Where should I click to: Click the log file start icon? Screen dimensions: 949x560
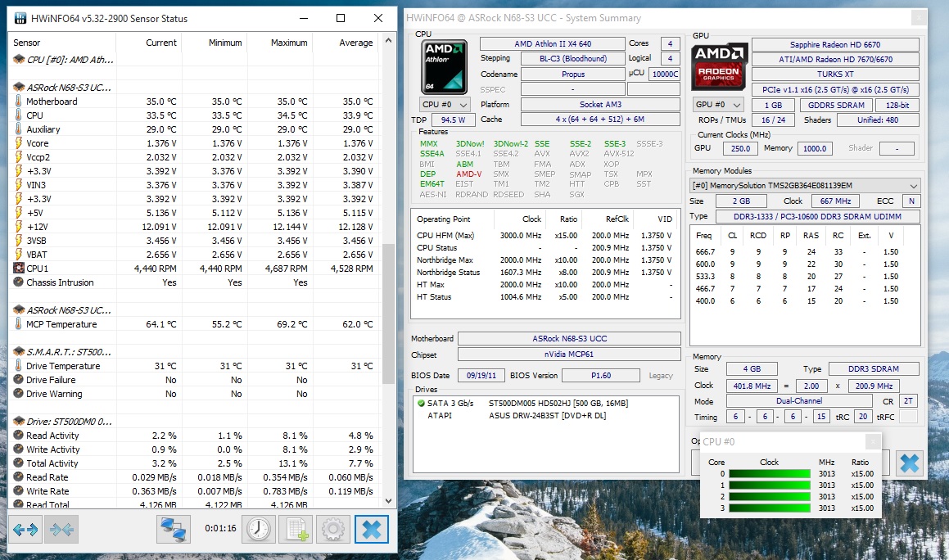coord(296,530)
